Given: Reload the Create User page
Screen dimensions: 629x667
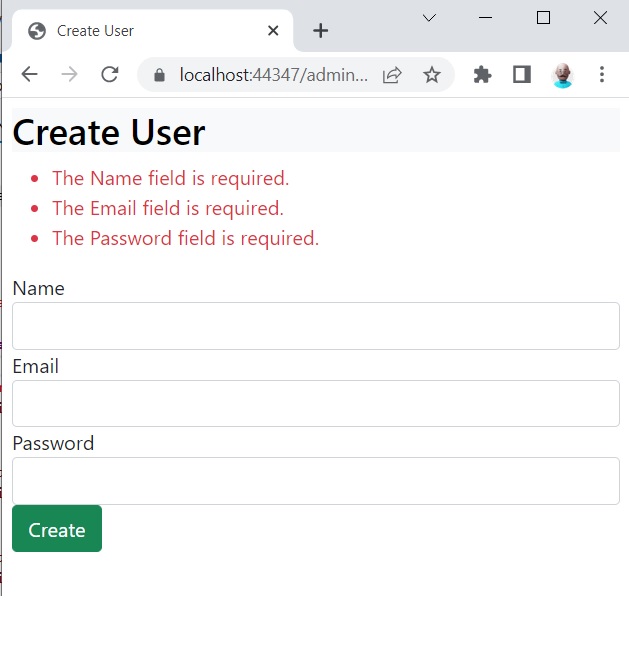Looking at the screenshot, I should pyautogui.click(x=110, y=74).
